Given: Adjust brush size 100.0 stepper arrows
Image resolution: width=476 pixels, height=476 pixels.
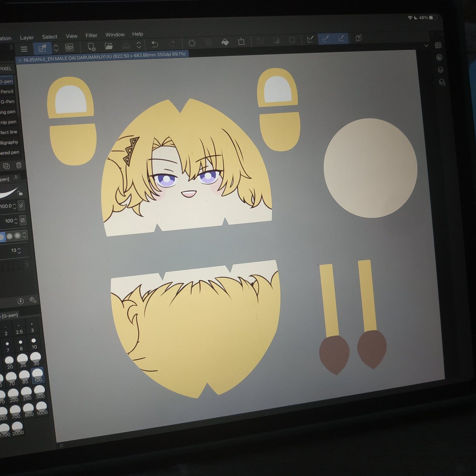Looking at the screenshot, I should (14, 206).
